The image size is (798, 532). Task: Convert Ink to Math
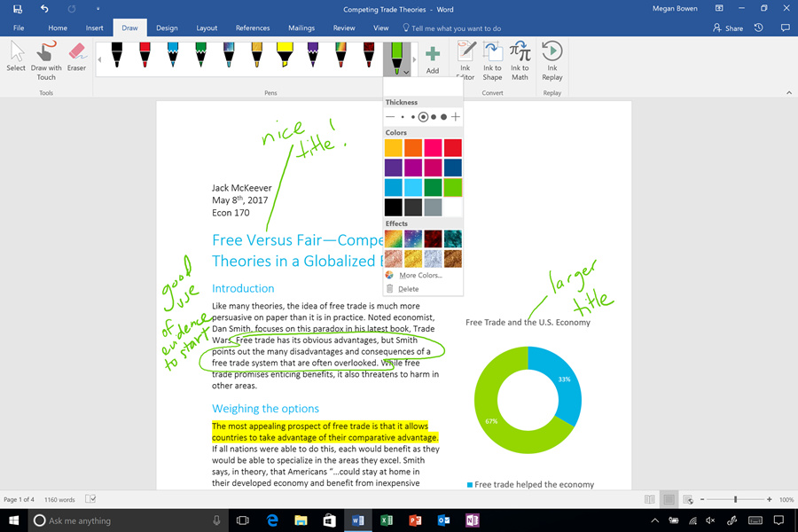tap(520, 61)
